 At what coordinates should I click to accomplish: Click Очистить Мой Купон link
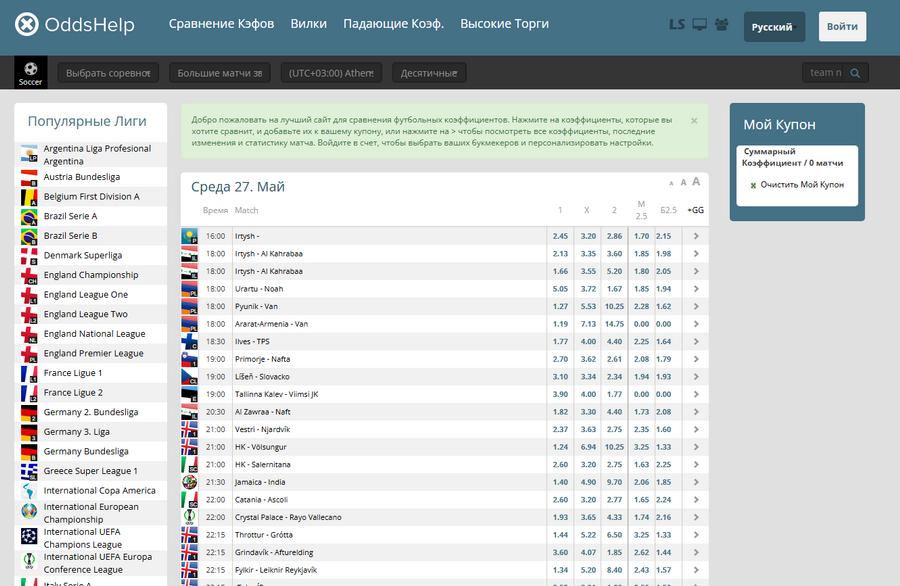click(x=802, y=185)
